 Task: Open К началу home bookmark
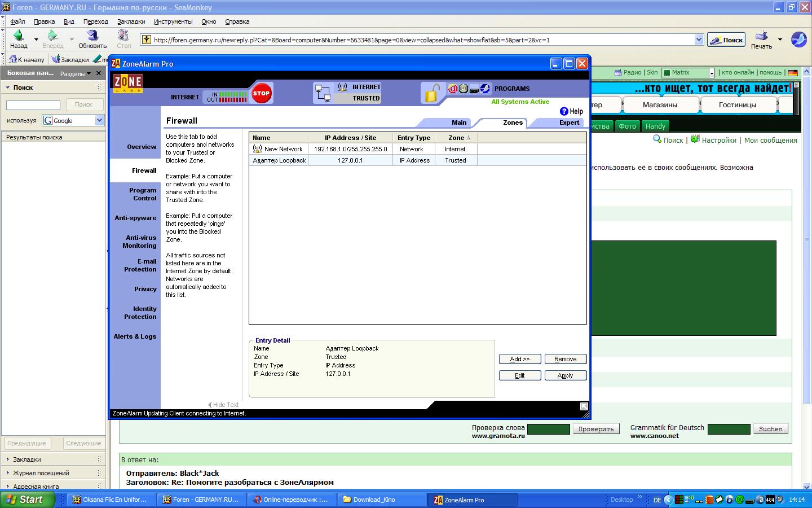(x=27, y=59)
